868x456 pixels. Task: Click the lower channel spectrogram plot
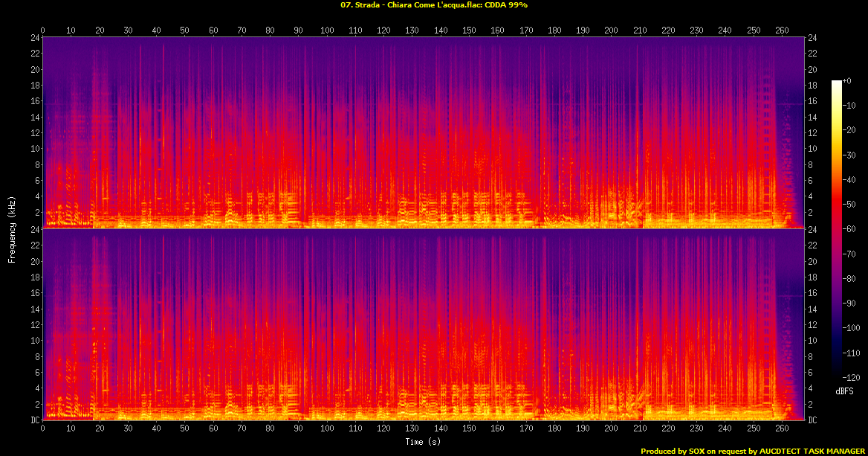coord(423,324)
